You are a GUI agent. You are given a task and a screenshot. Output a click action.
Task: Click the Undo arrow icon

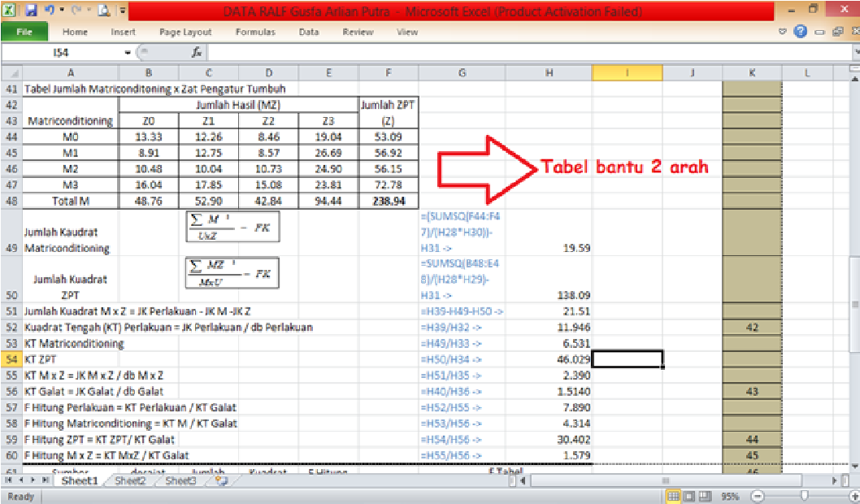click(x=50, y=11)
